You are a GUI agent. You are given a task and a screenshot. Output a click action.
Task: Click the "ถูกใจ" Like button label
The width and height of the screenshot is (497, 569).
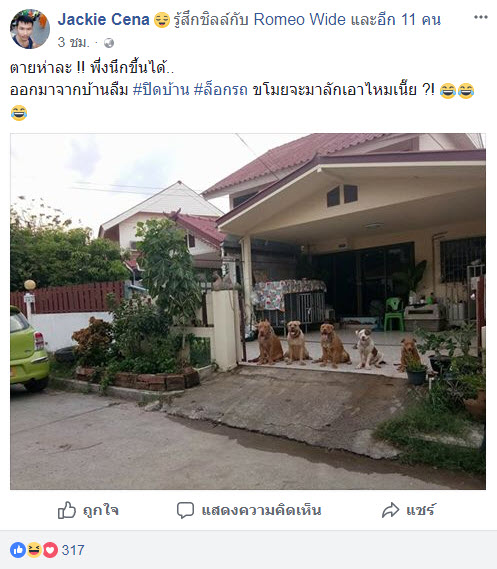point(101,510)
